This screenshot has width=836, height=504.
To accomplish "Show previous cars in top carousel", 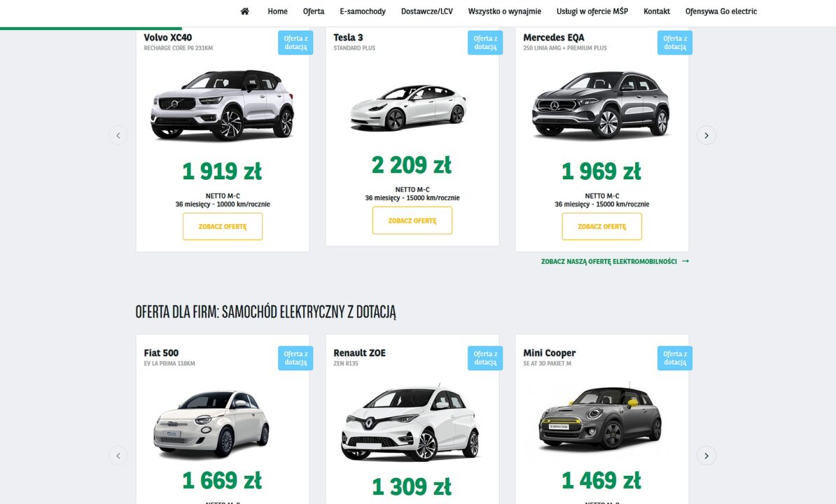I will click(x=118, y=135).
